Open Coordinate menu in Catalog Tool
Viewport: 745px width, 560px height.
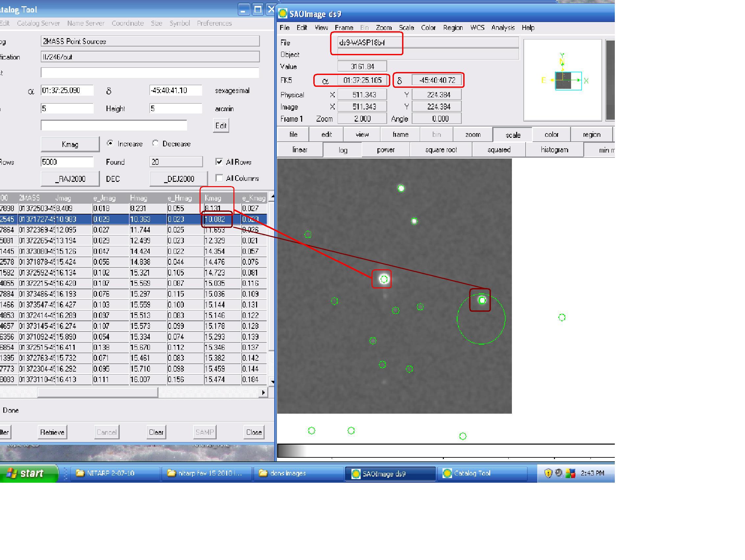pyautogui.click(x=128, y=23)
